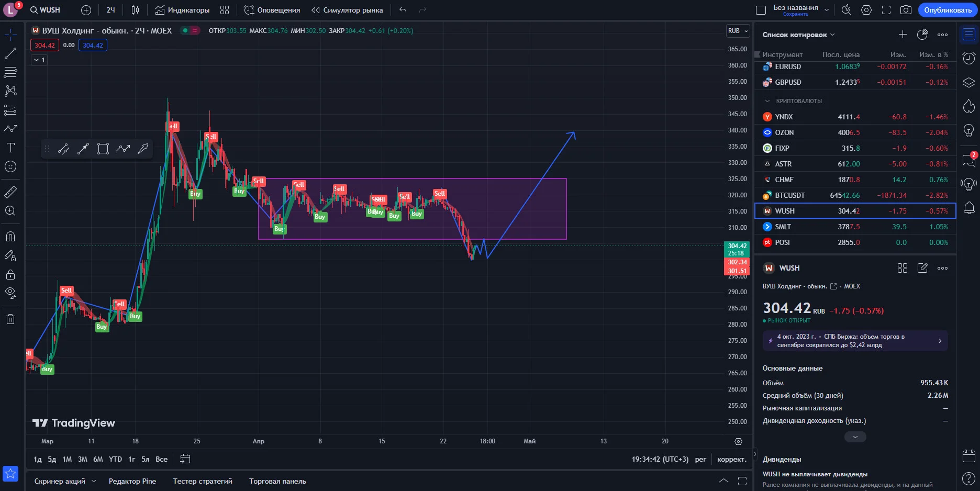Open the 2Ч timeframe interval dropdown

110,10
